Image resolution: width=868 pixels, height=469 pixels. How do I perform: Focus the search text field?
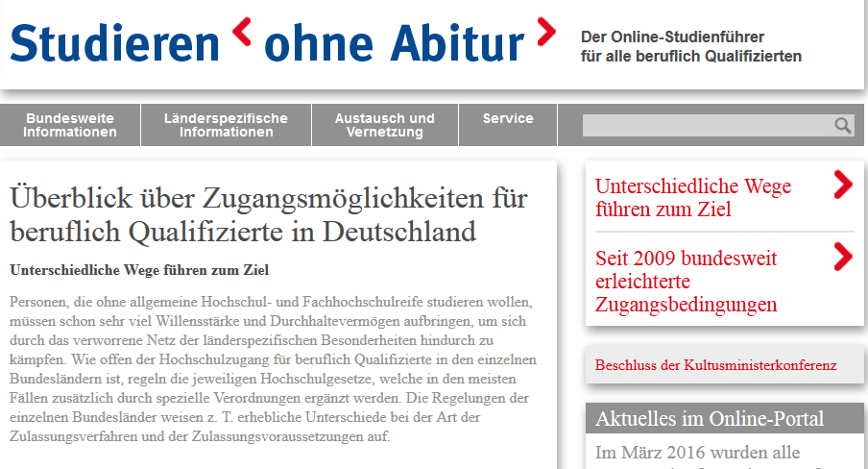pos(706,126)
